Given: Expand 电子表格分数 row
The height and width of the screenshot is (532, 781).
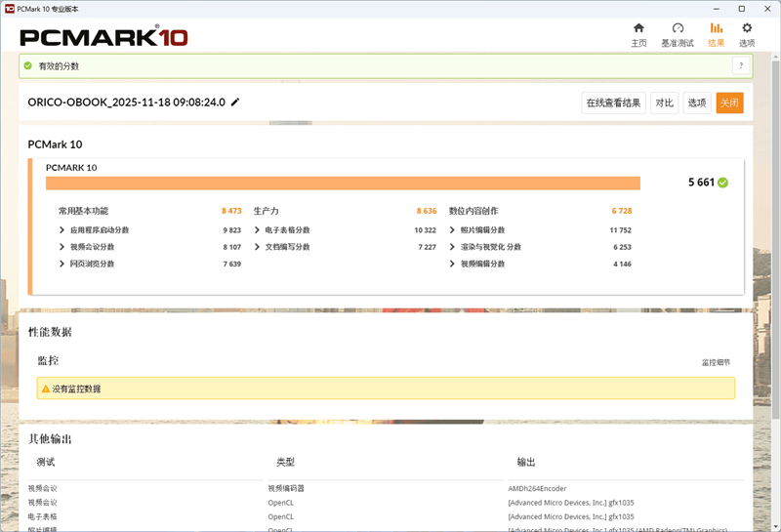Looking at the screenshot, I should coord(258,230).
